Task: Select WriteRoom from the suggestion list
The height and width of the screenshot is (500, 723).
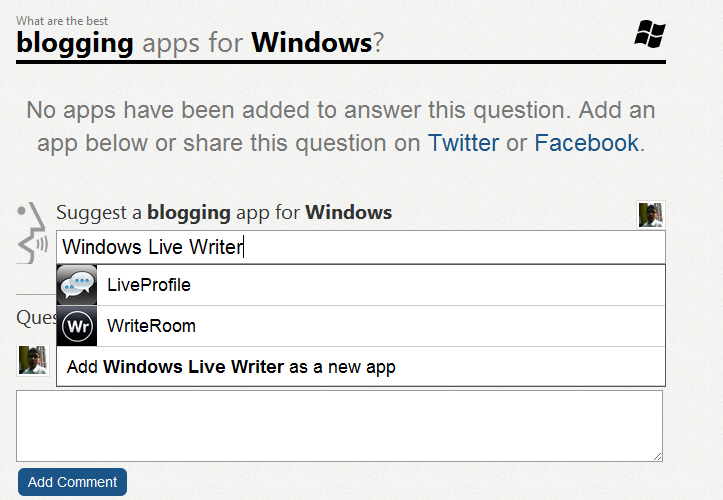Action: tap(361, 326)
